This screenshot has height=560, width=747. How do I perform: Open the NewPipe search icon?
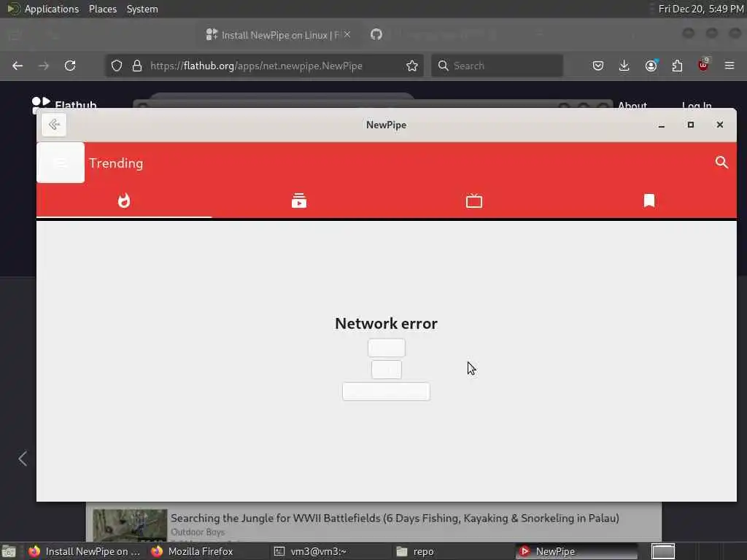click(x=721, y=163)
